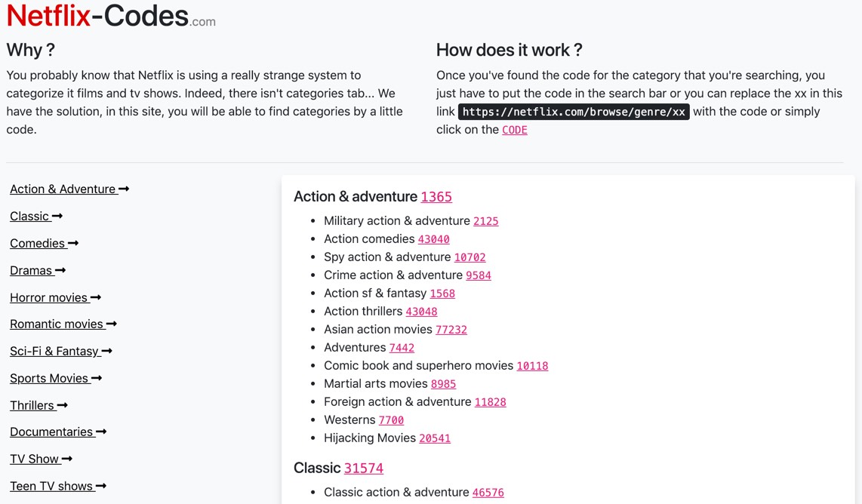Click the arrow icon next to Dramas
862x504 pixels.
point(60,271)
